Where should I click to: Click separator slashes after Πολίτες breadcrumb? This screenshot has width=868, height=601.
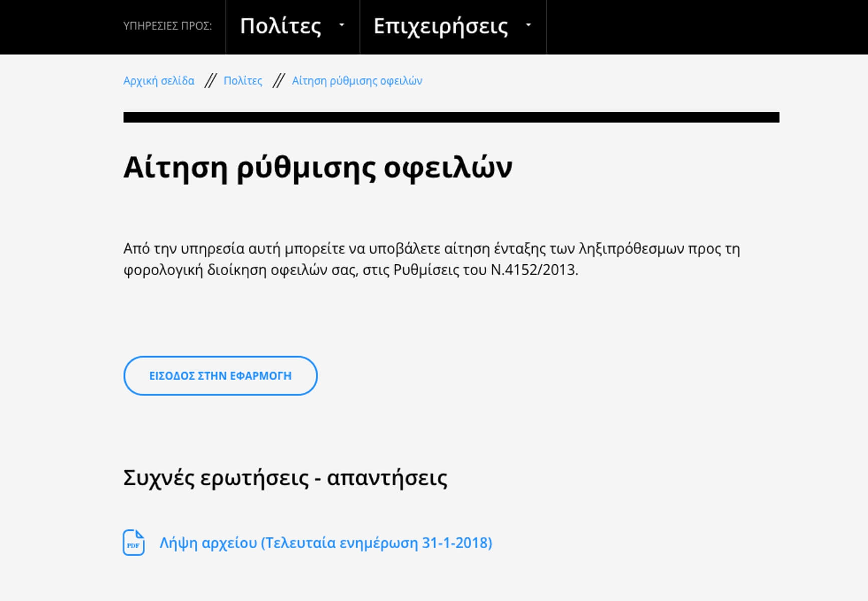[x=278, y=81]
